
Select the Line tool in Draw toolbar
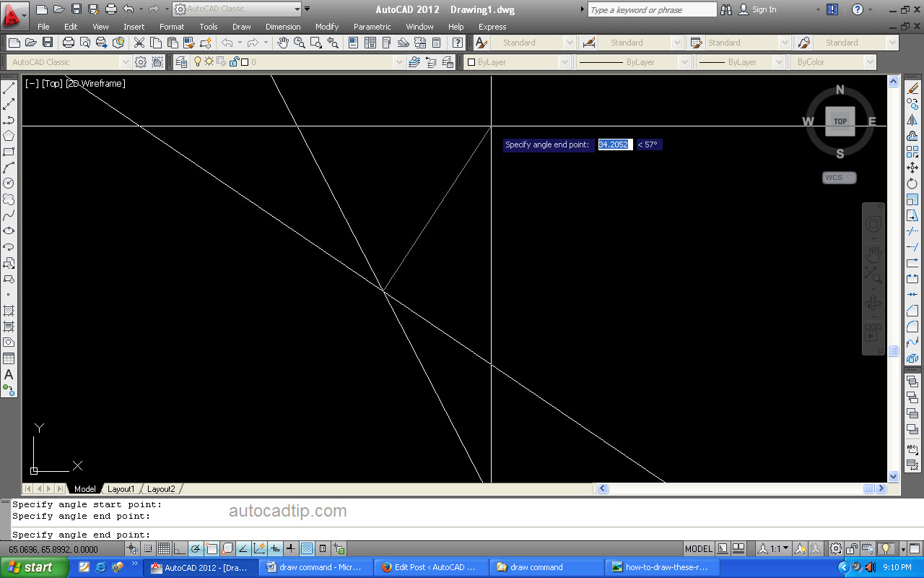point(9,89)
